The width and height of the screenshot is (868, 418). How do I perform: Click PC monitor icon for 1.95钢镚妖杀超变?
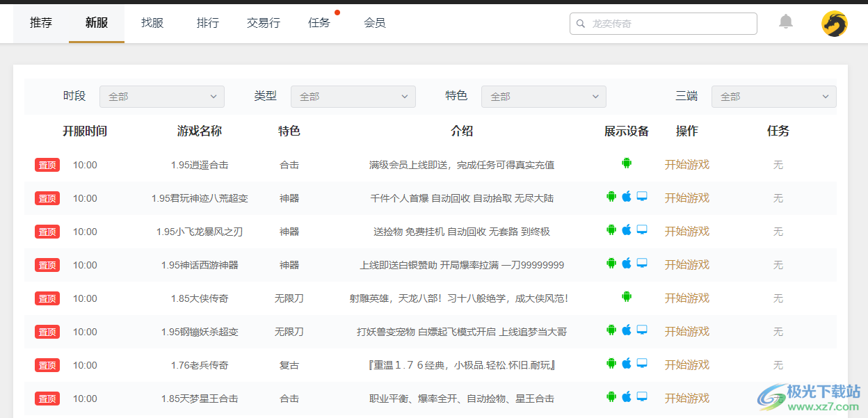coord(642,330)
